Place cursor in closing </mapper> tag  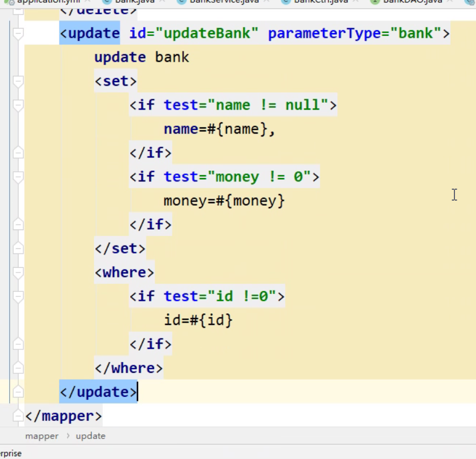[63, 416]
